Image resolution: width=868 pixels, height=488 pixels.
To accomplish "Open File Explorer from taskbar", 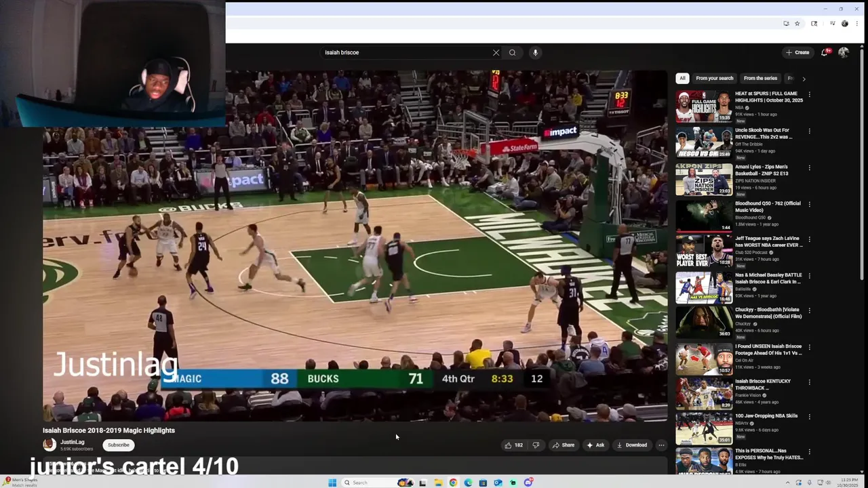I will pyautogui.click(x=438, y=483).
